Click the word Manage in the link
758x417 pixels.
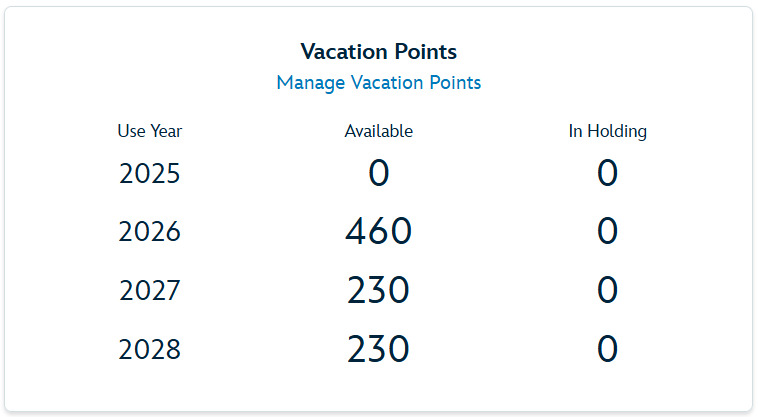click(311, 83)
